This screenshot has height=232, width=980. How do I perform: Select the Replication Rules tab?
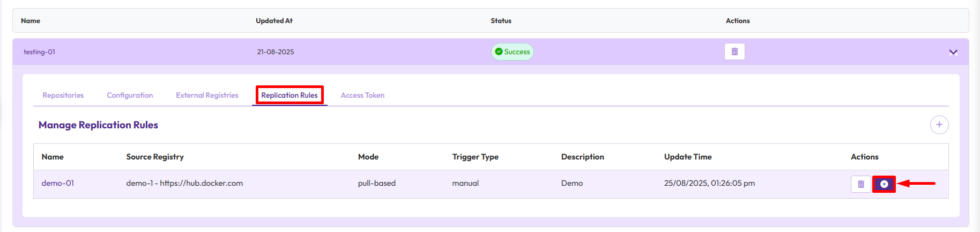(289, 95)
